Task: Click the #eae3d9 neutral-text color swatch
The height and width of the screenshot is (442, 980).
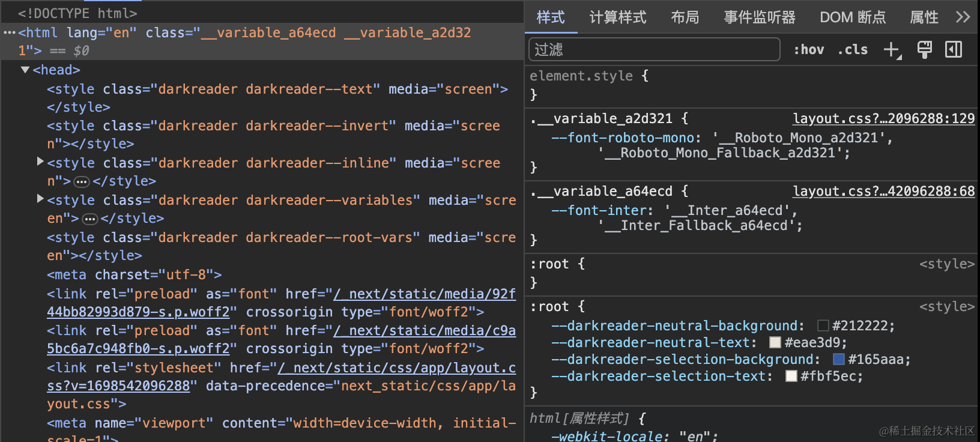Action: click(x=775, y=342)
